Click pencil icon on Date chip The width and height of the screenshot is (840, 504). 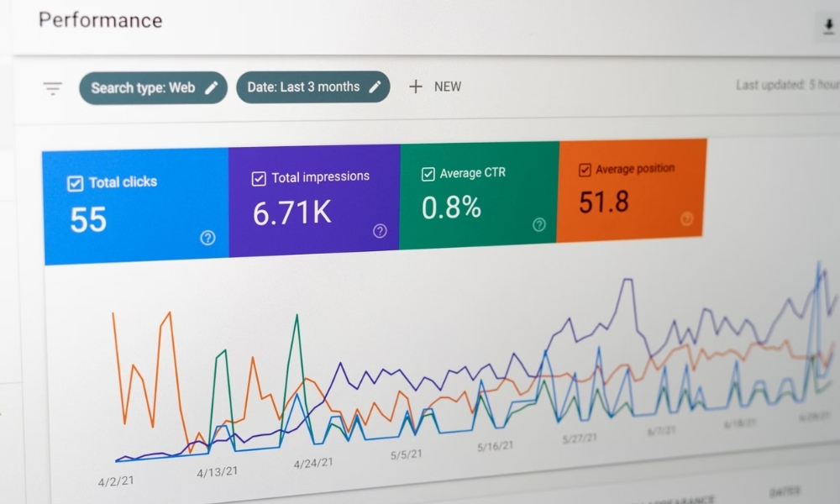(375, 87)
